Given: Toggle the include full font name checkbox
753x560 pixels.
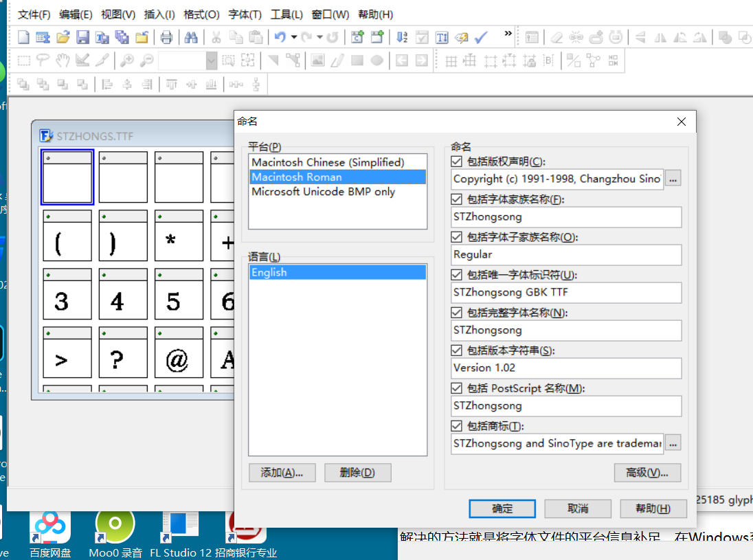Looking at the screenshot, I should click(456, 313).
